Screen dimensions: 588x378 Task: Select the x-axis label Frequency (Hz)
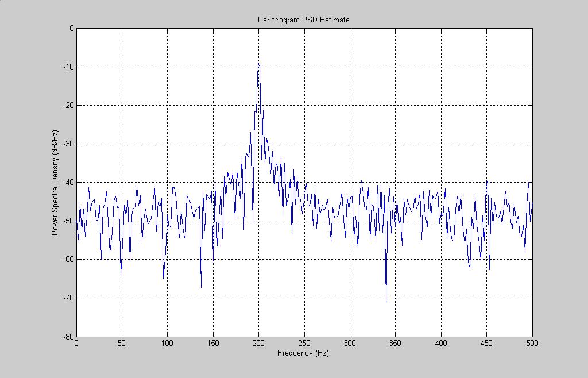pyautogui.click(x=303, y=353)
